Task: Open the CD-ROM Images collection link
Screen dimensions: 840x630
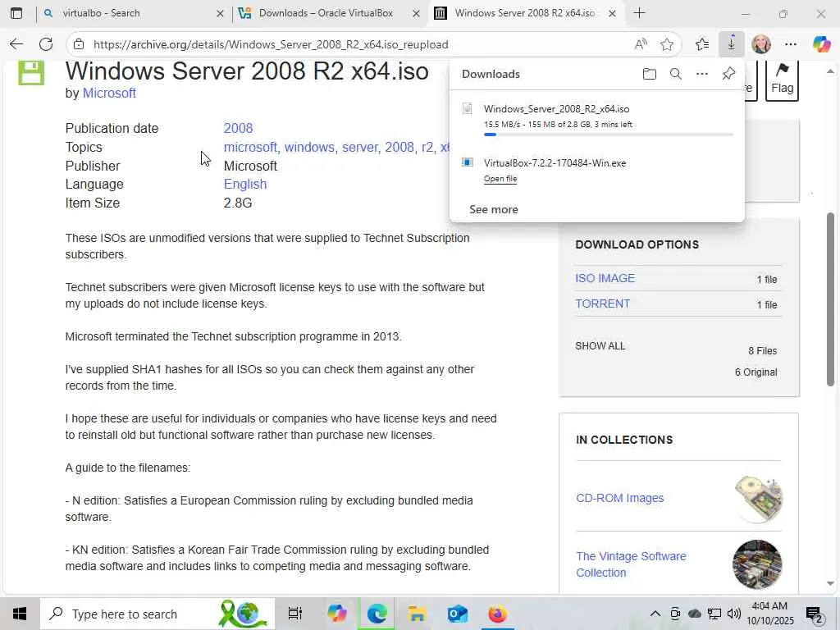Action: pyautogui.click(x=620, y=498)
